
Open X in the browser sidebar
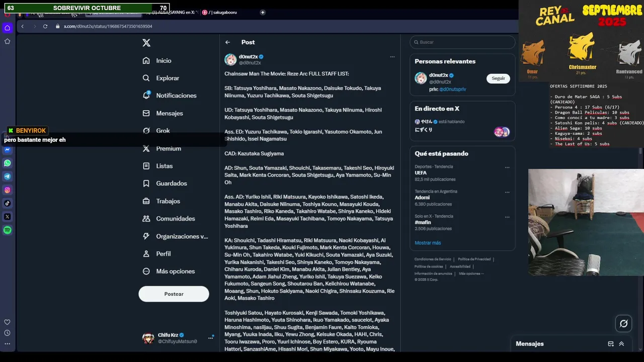pyautogui.click(x=7, y=217)
